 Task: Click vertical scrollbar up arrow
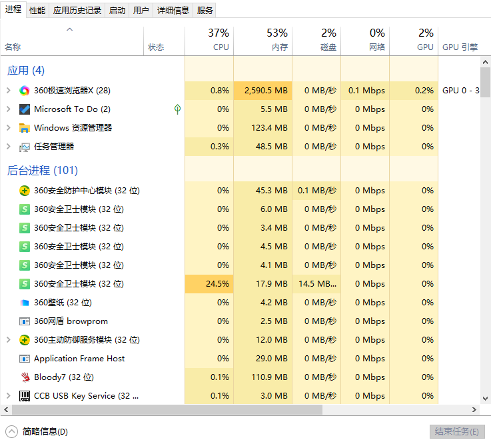coord(486,62)
